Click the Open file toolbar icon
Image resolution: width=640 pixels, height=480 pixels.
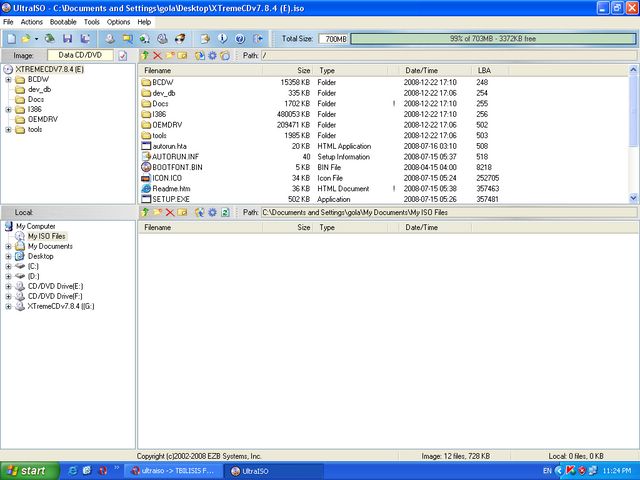coord(26,39)
